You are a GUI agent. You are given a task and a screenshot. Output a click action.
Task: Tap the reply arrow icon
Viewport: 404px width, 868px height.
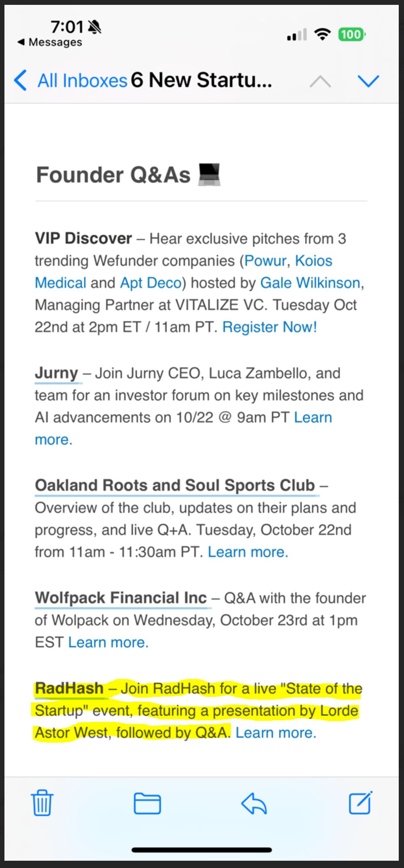(254, 803)
